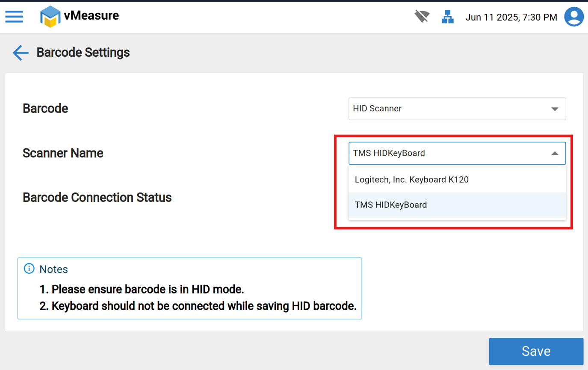Open the user profile avatar
The height and width of the screenshot is (370, 588).
[x=574, y=17]
